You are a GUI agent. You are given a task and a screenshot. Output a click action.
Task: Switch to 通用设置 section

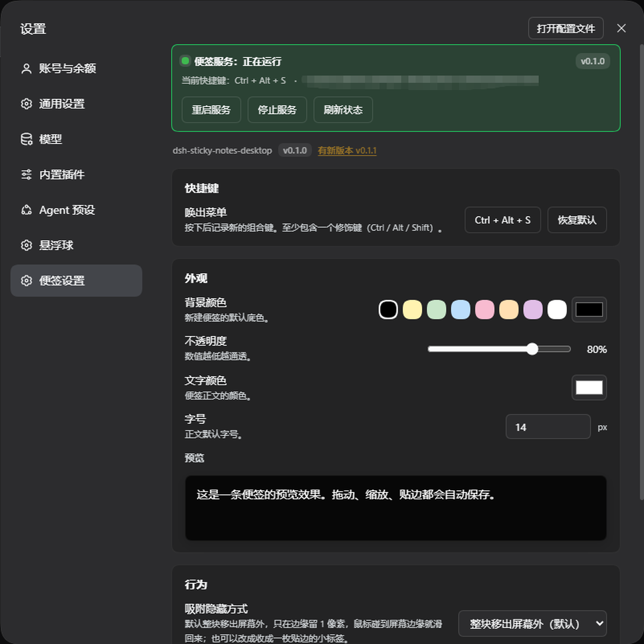(76, 104)
